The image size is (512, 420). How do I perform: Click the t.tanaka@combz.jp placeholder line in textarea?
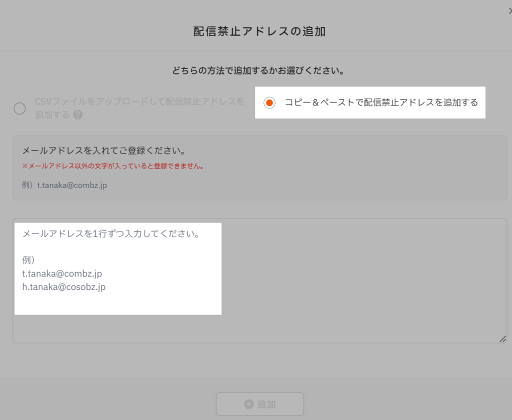(62, 273)
